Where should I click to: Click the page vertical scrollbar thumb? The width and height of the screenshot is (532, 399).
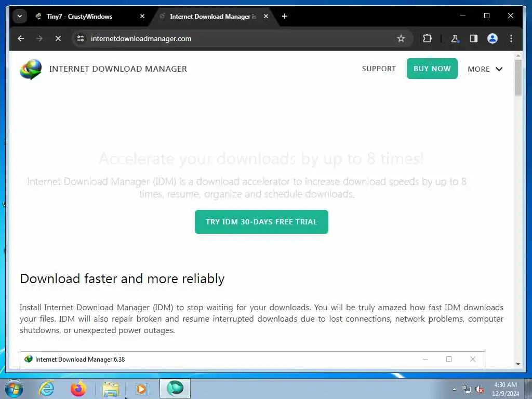click(518, 77)
